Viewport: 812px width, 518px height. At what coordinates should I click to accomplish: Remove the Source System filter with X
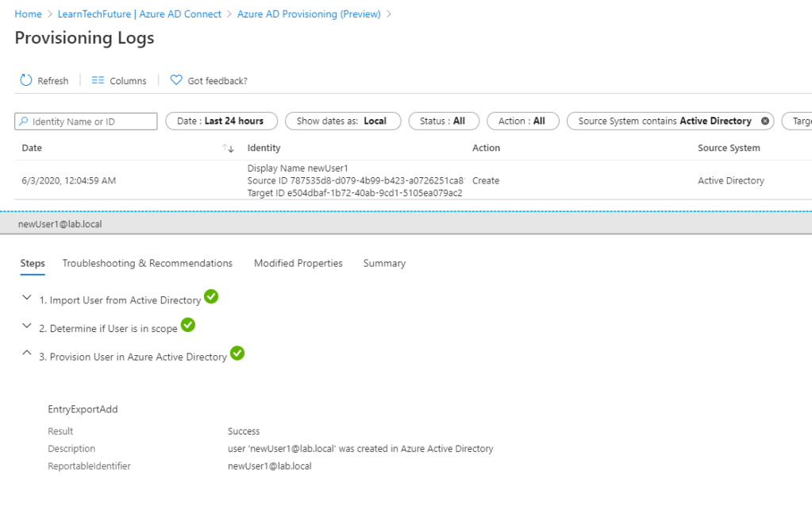click(765, 122)
